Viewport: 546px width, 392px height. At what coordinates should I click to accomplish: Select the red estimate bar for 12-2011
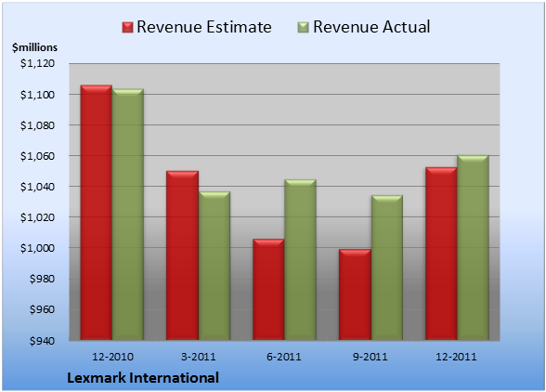point(441,254)
